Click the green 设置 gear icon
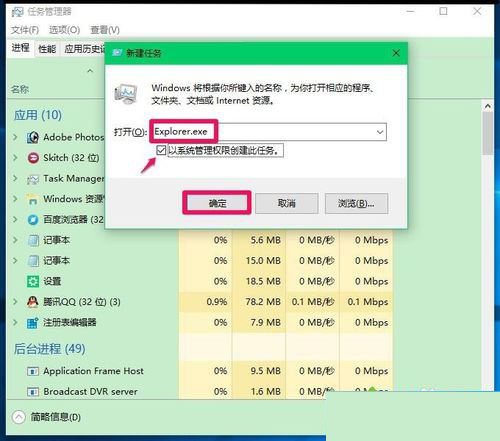 click(x=33, y=281)
